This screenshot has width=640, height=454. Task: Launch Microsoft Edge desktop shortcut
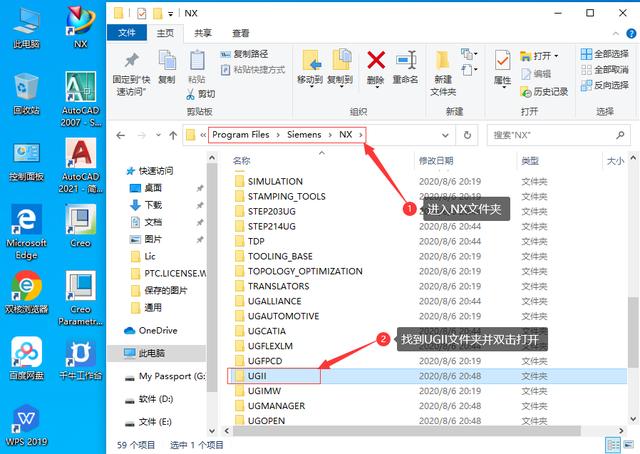[x=27, y=231]
